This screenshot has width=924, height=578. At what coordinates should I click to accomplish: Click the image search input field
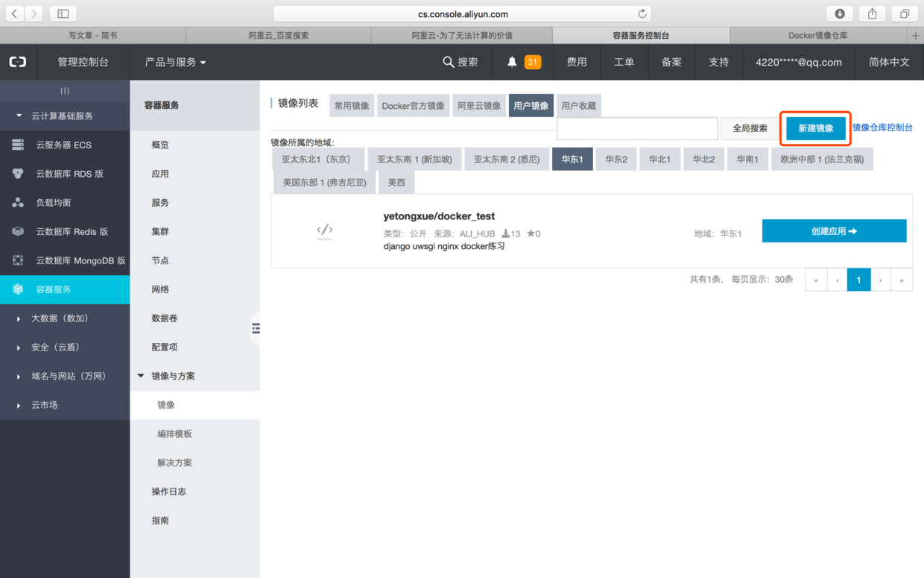(637, 128)
